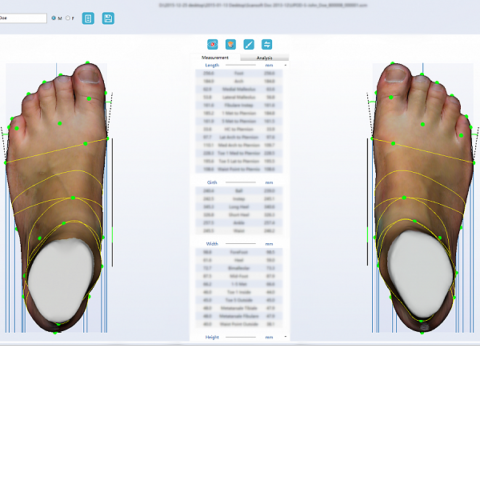Select the F gender radio button
The width and height of the screenshot is (480, 480).
68,18
